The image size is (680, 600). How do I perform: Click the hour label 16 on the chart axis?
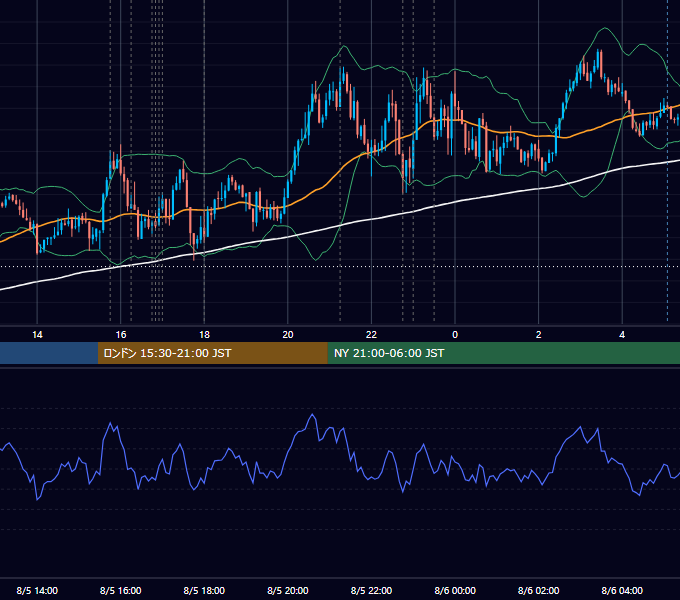pos(121,335)
